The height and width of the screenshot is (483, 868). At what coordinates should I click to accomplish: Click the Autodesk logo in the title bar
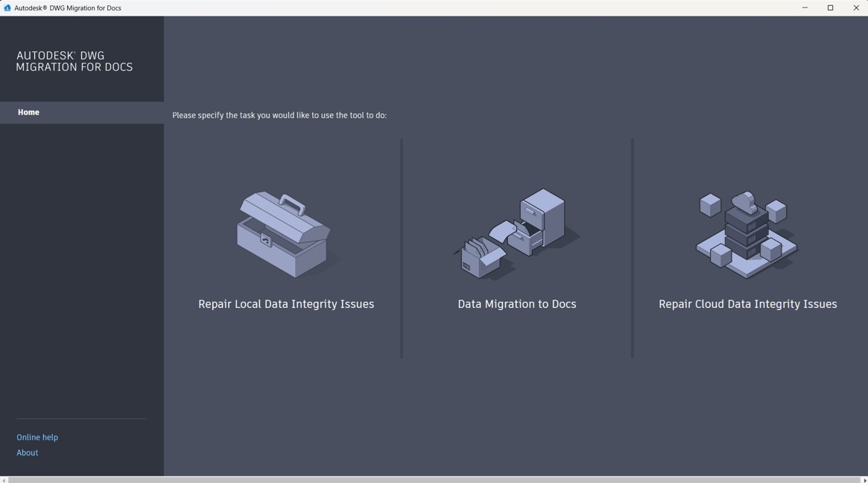pos(7,7)
